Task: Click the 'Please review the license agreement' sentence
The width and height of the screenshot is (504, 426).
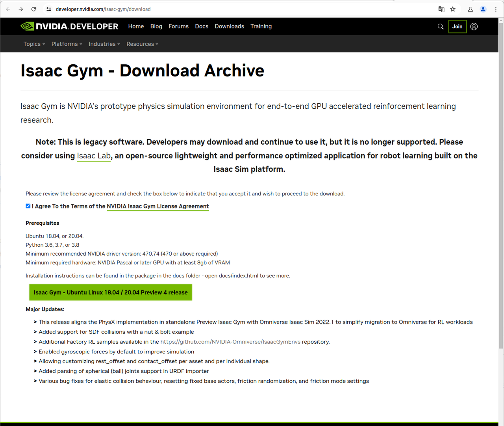Action: point(185,193)
